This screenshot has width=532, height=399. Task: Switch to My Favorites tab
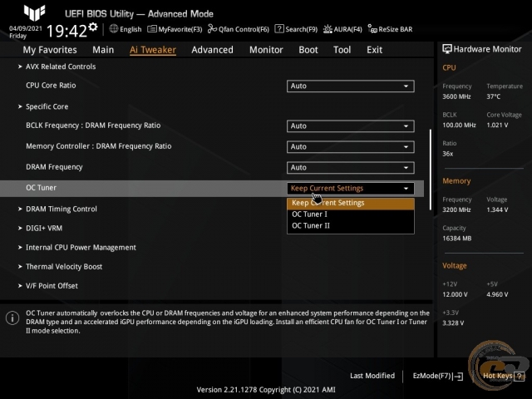pyautogui.click(x=50, y=50)
